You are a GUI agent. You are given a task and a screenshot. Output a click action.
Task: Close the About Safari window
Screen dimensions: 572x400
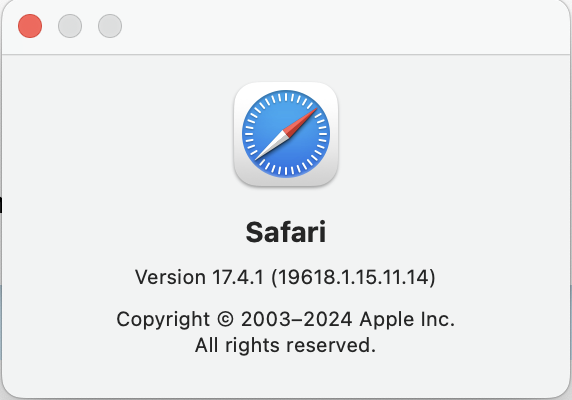click(x=30, y=26)
